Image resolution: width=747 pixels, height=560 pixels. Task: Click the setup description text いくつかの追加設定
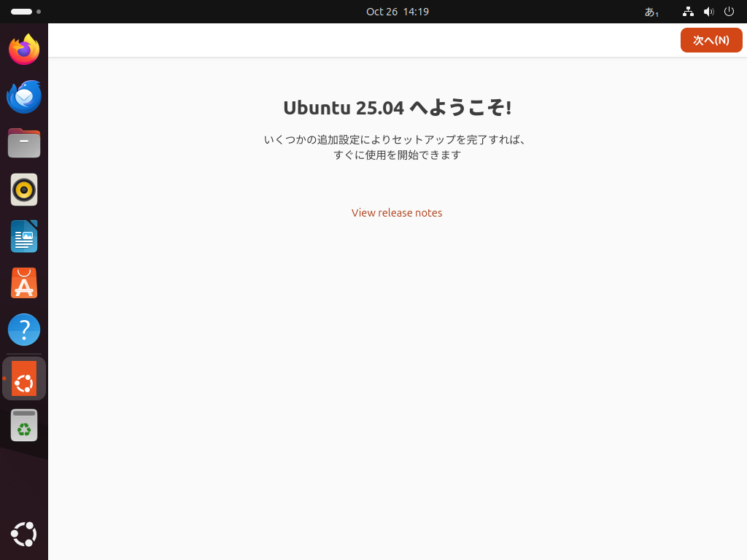pyautogui.click(x=396, y=147)
